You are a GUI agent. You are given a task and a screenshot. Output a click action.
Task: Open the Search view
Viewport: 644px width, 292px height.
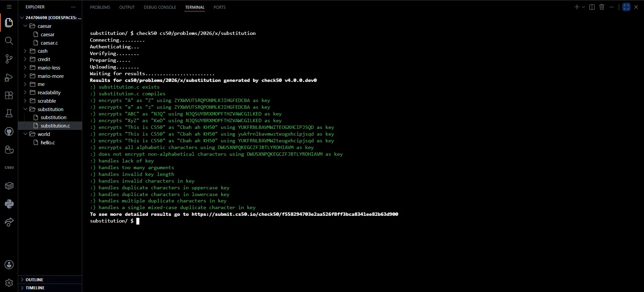9,41
